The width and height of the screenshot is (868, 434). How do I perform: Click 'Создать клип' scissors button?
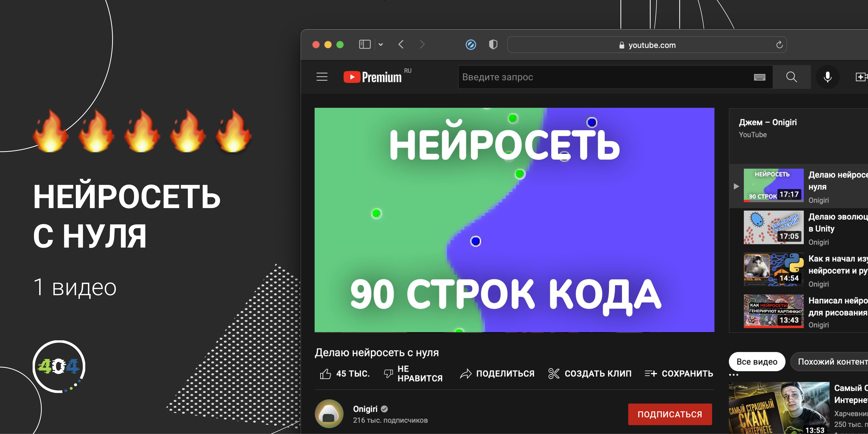(x=590, y=373)
